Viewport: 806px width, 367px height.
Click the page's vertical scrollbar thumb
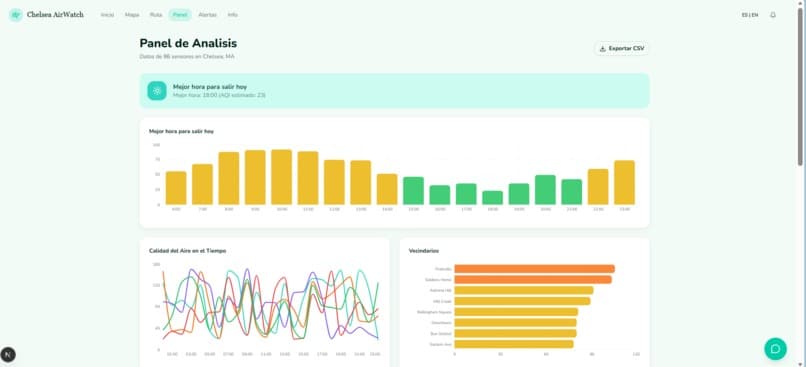tap(800, 86)
